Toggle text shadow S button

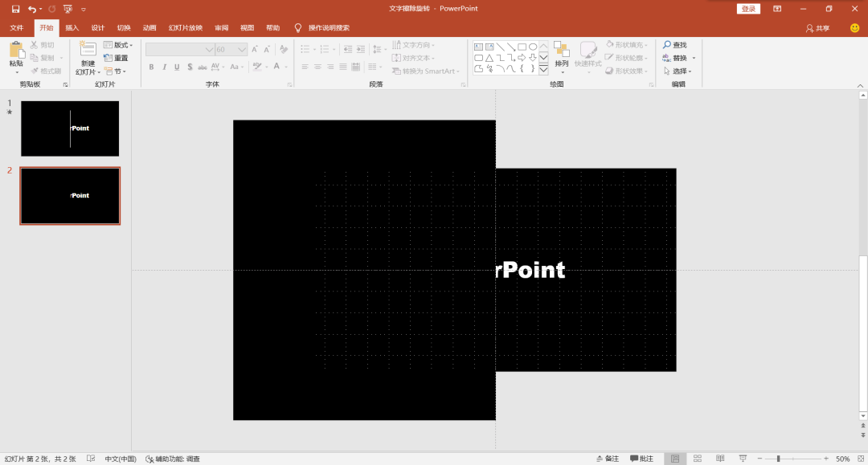tap(190, 67)
